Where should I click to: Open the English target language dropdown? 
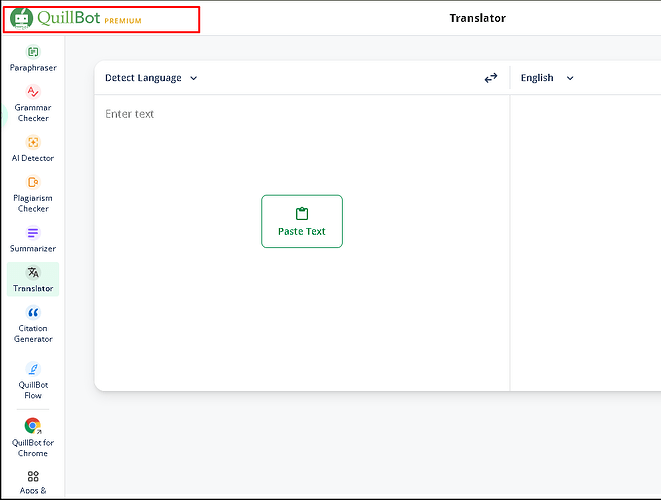(x=547, y=78)
